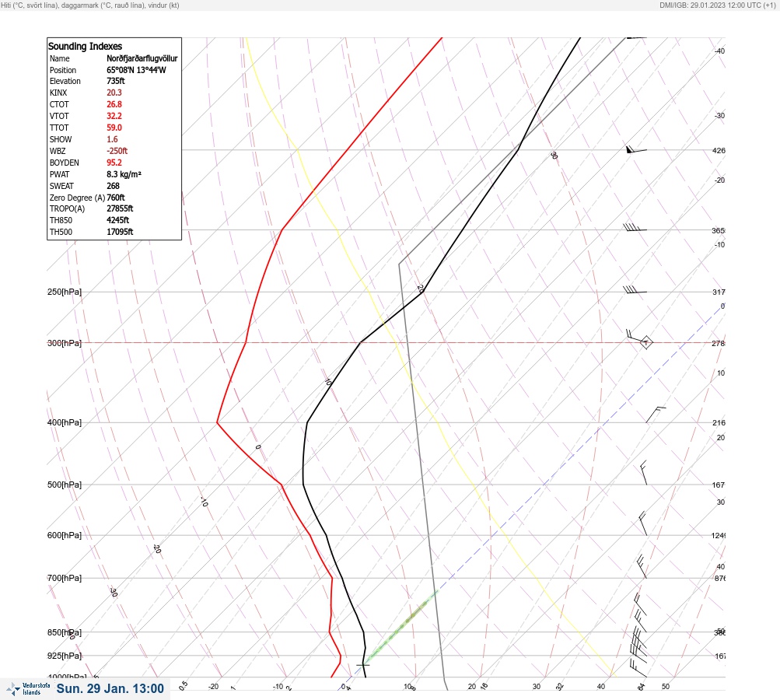Click the 400[hPa] pressure level label
The height and width of the screenshot is (700, 780).
[65, 422]
